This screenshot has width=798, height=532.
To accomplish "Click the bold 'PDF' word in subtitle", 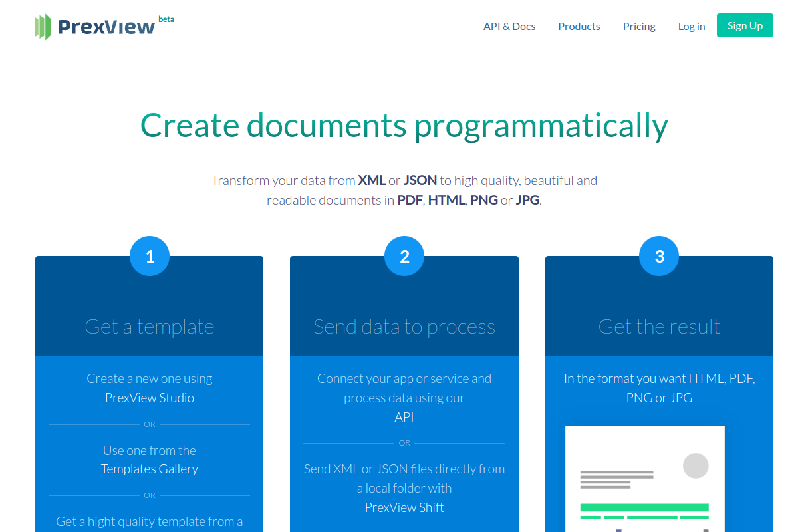I will 410,200.
